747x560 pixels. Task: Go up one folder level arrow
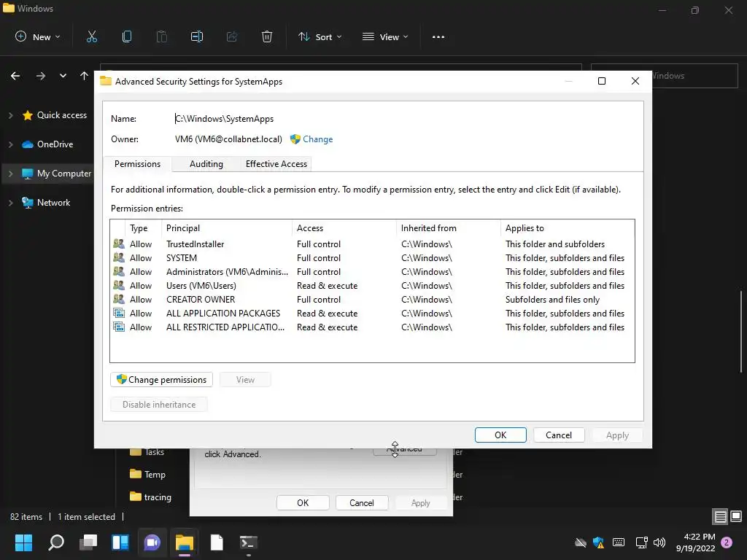[85, 76]
